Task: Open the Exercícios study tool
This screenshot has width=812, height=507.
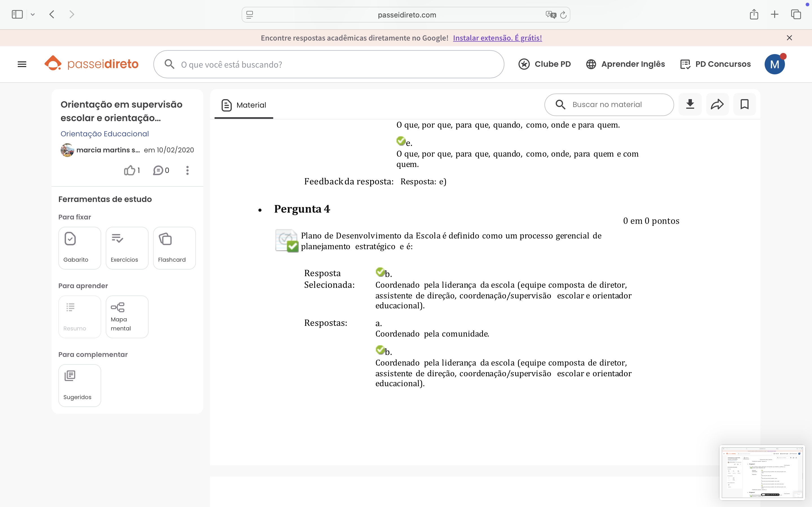Action: coord(127,248)
